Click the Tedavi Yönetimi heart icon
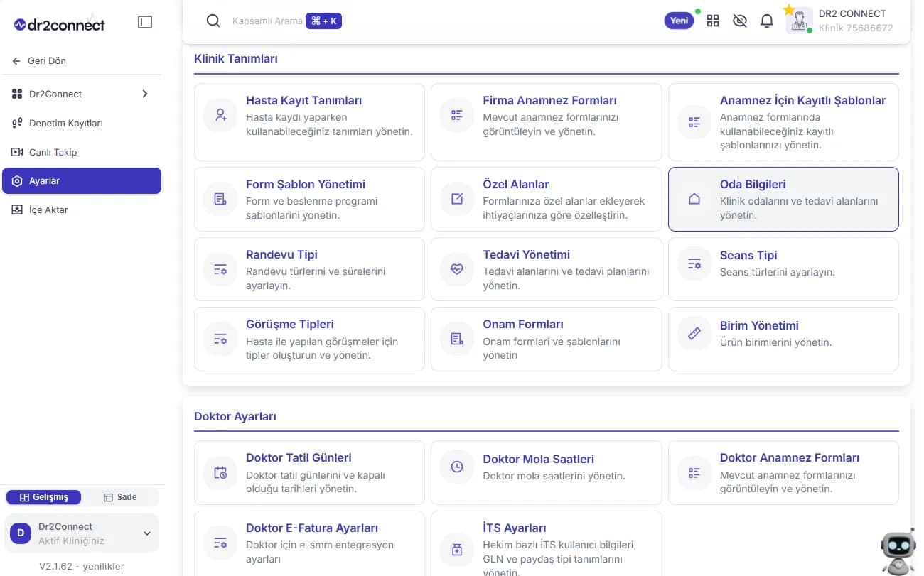The height and width of the screenshot is (576, 924). point(457,269)
